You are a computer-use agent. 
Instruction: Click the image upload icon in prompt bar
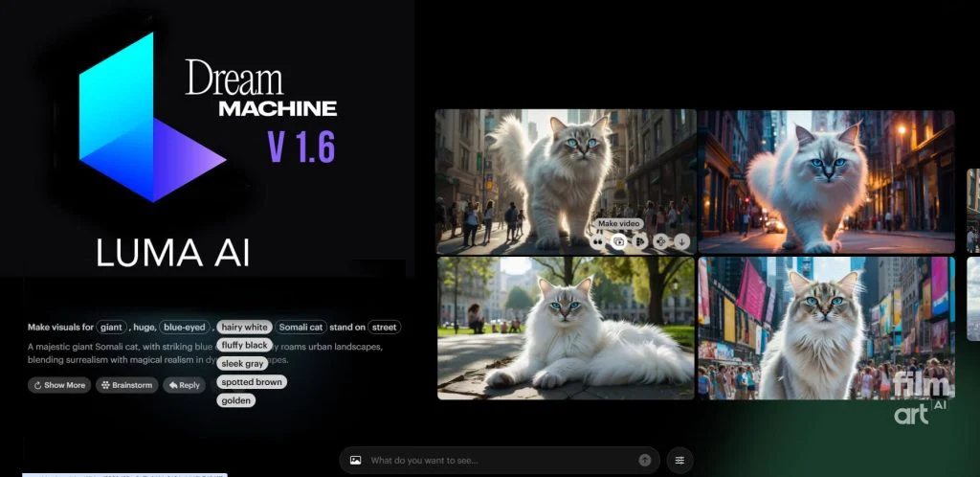356,460
